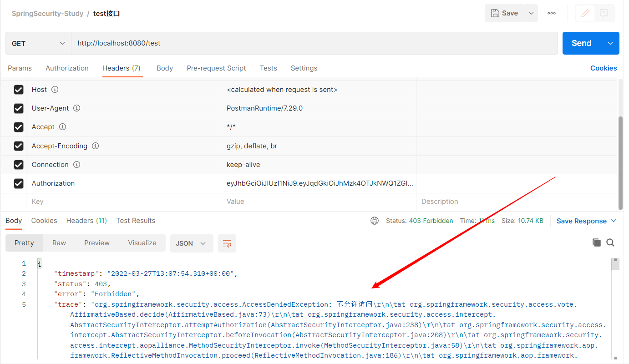Click the wrap lines icon in response toolbar

(x=227, y=243)
